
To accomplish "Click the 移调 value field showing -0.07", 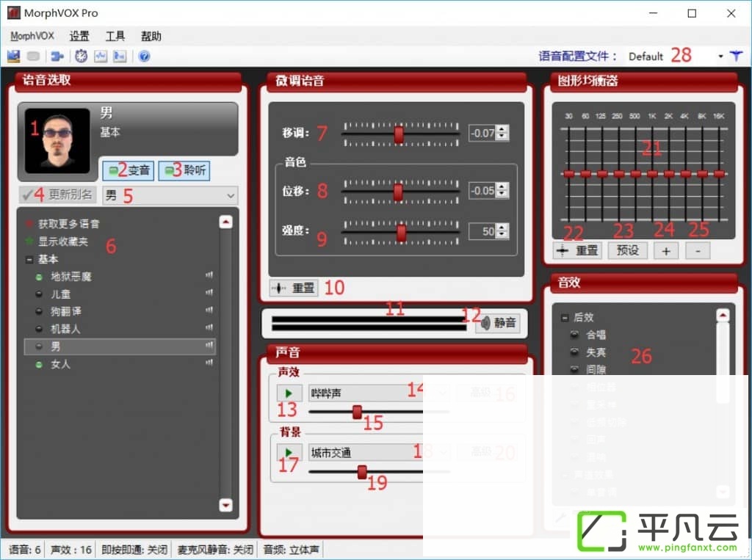I will point(482,133).
